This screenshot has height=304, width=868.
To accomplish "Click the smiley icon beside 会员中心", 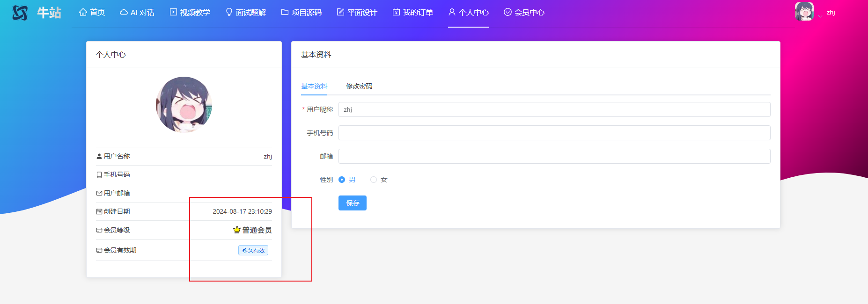I will coord(508,12).
